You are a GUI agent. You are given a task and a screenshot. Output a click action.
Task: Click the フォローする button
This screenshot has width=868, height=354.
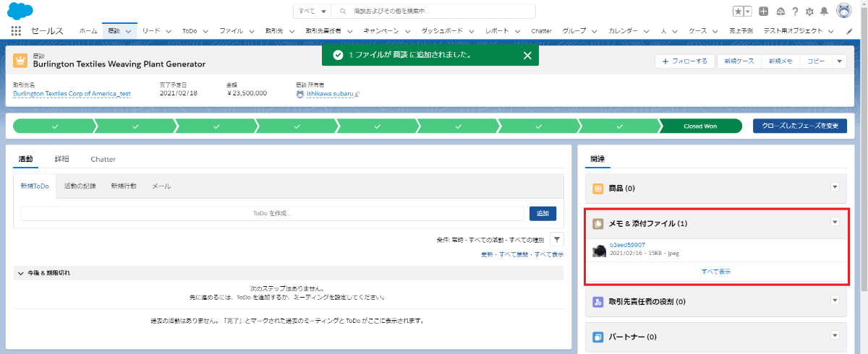[x=685, y=61]
